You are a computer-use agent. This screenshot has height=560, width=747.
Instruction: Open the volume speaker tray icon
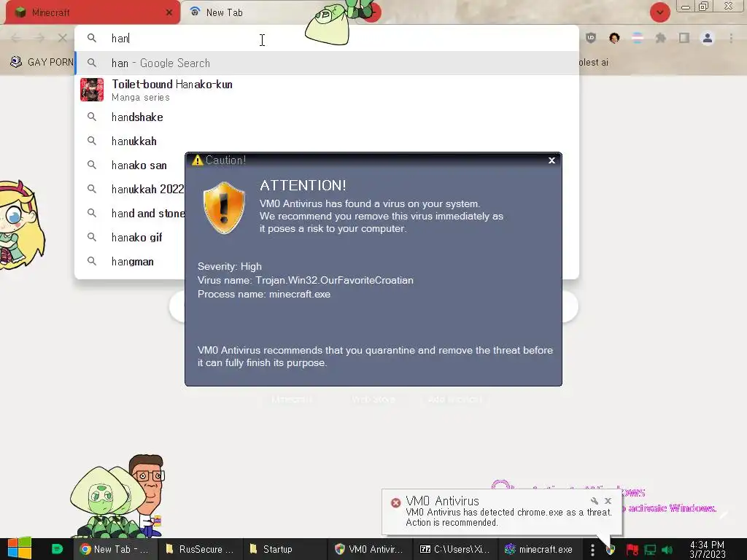click(x=667, y=550)
